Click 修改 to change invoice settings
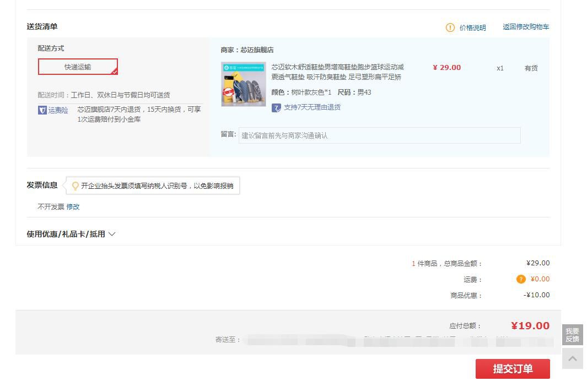Image resolution: width=587 pixels, height=392 pixels. (73, 207)
